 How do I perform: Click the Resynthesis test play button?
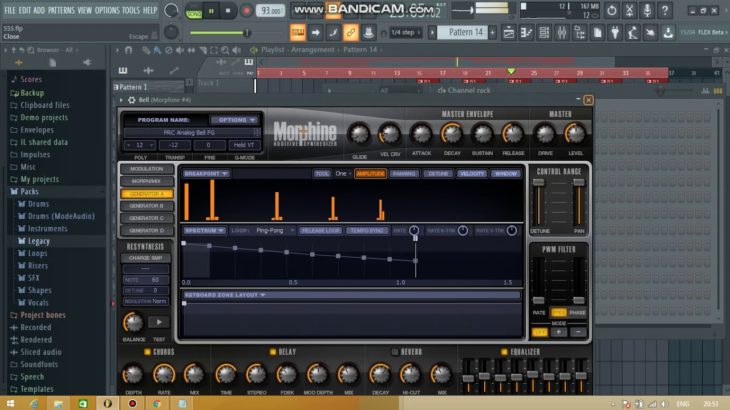pos(159,322)
